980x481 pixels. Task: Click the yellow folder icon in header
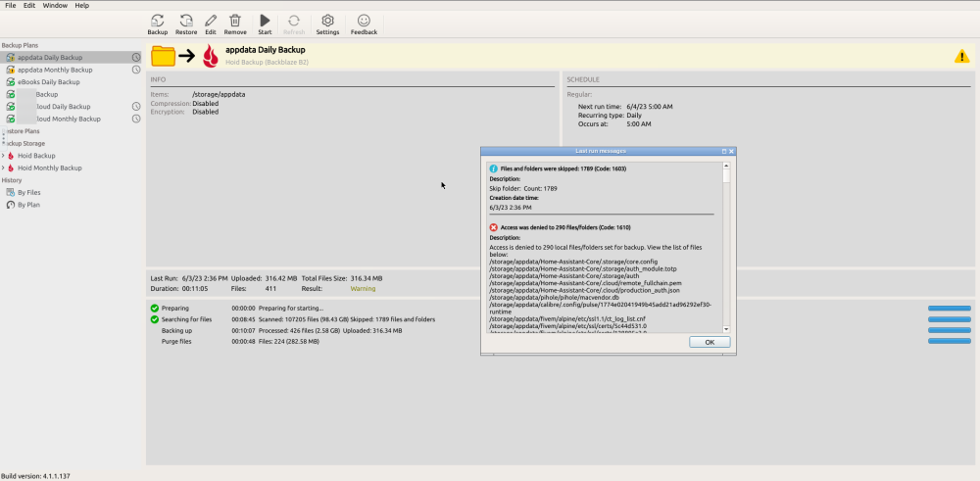[x=163, y=56]
